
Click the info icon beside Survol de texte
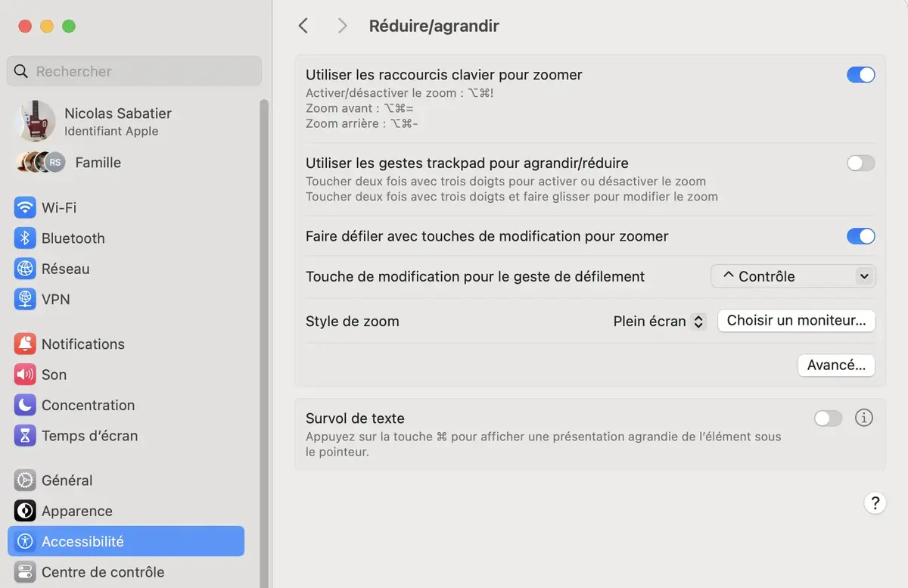[863, 418]
